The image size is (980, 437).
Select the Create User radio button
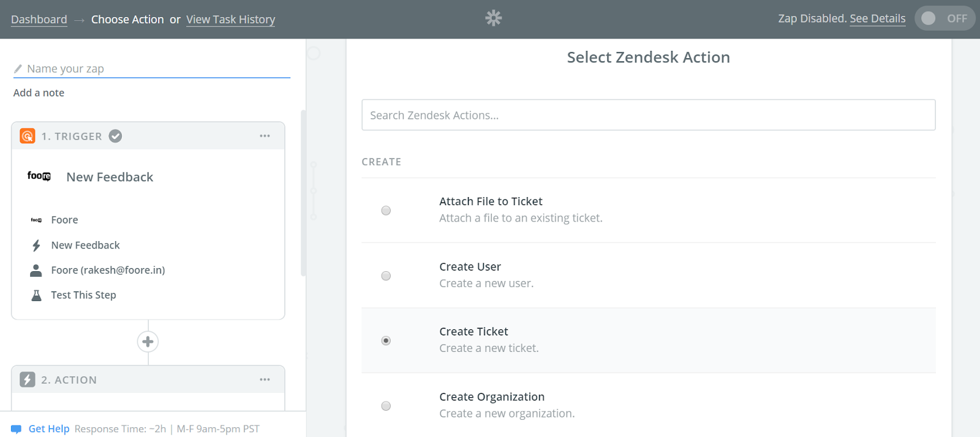pyautogui.click(x=386, y=276)
